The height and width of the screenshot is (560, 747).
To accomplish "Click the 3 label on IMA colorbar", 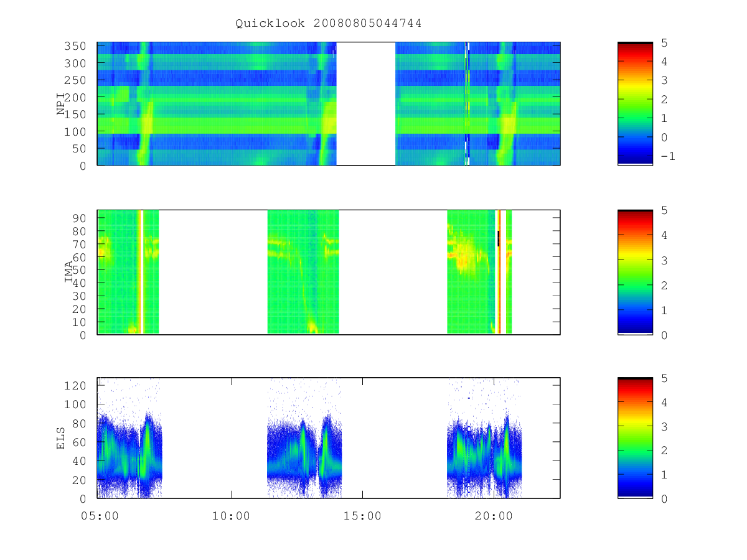I will click(664, 260).
